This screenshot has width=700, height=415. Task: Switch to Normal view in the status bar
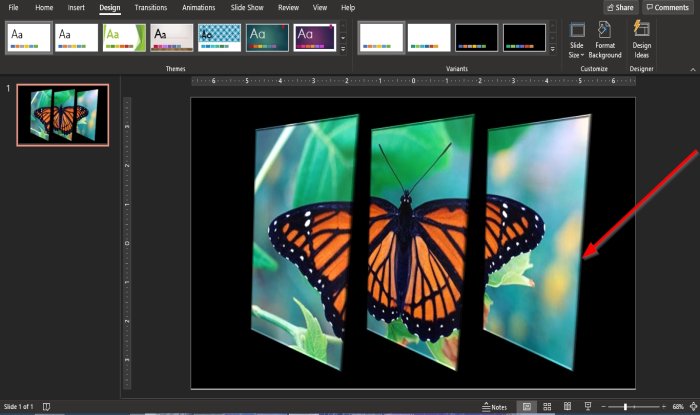(x=527, y=407)
